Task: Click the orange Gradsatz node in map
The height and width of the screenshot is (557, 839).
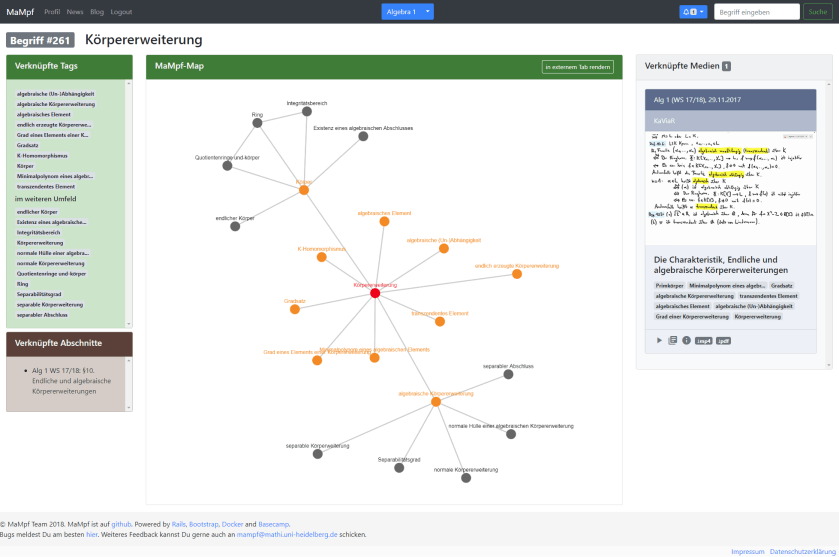Action: click(295, 309)
